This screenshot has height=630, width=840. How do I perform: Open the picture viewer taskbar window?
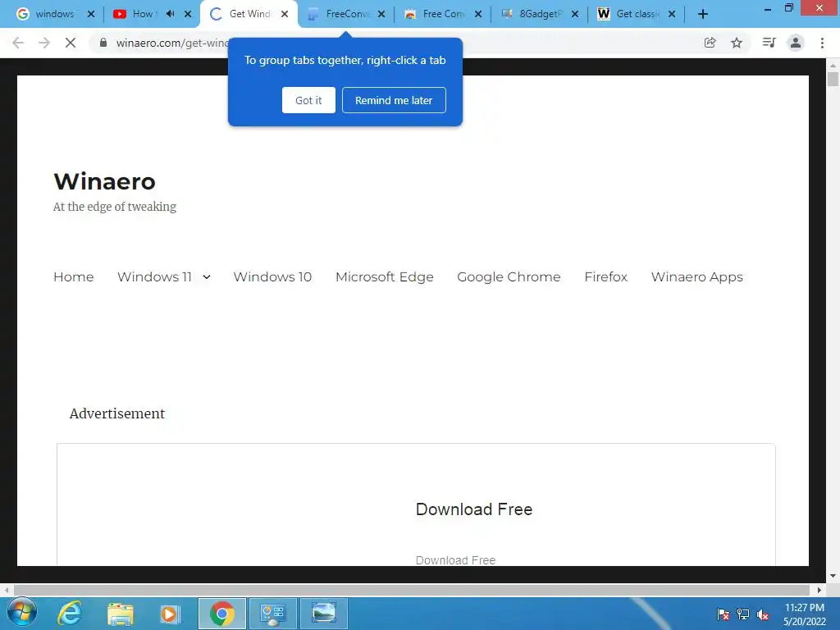(323, 614)
